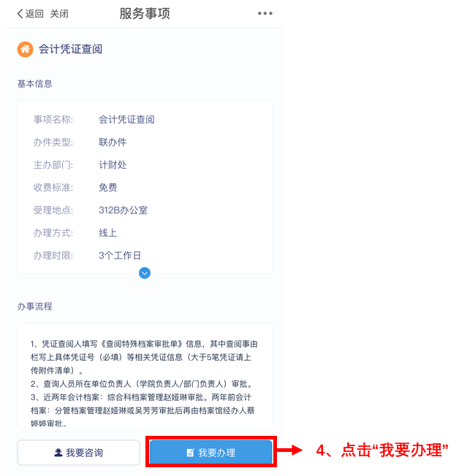456x476 pixels.
Task: Click the edit icon in 我要办理
Action: coord(191,453)
